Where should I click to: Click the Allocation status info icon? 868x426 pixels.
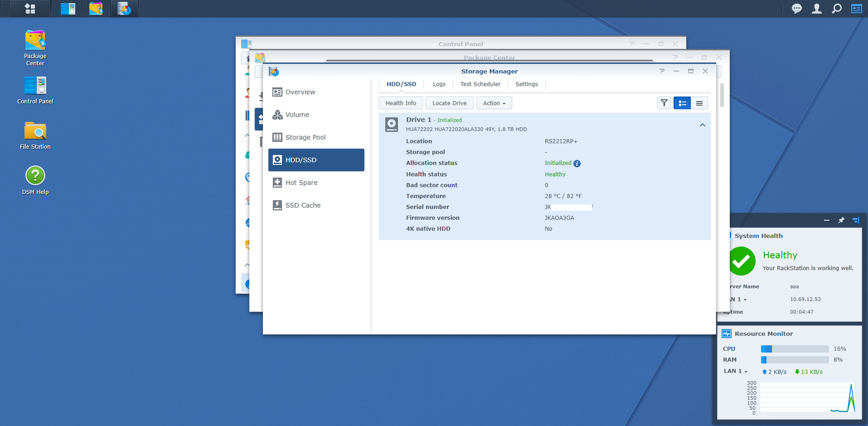[x=577, y=163]
